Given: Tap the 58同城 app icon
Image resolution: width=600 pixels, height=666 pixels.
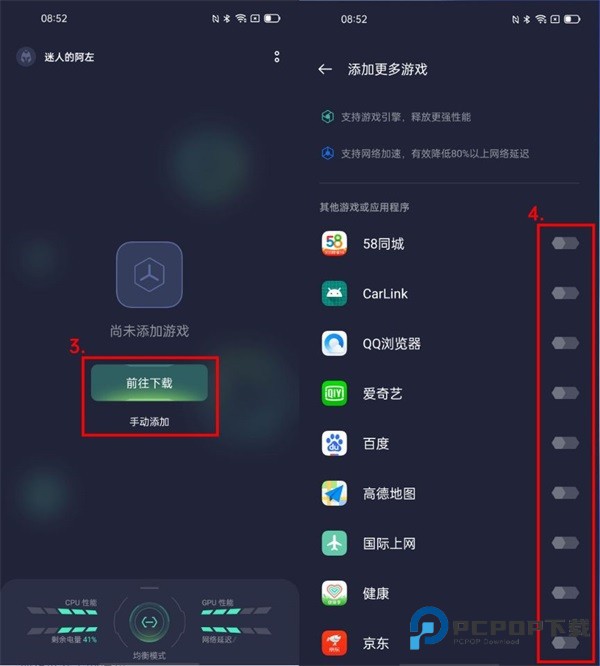Looking at the screenshot, I should (x=334, y=243).
